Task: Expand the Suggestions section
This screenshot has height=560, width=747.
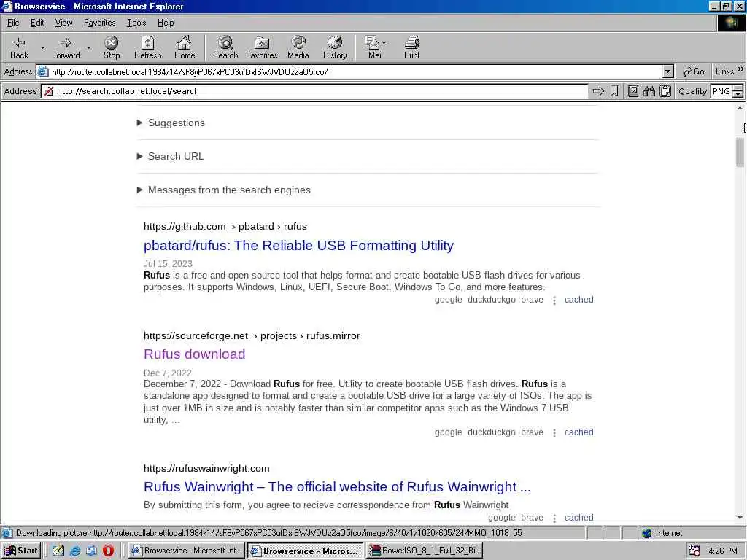Action: coord(171,122)
